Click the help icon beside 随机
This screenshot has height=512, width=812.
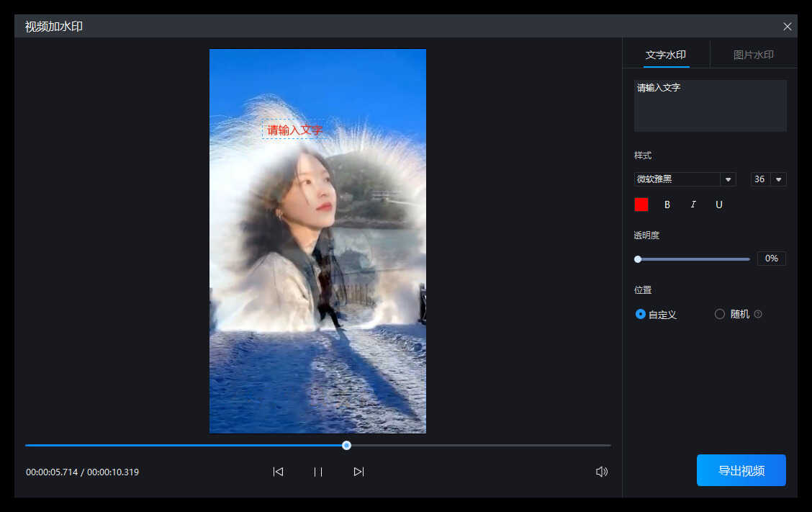pyautogui.click(x=758, y=314)
